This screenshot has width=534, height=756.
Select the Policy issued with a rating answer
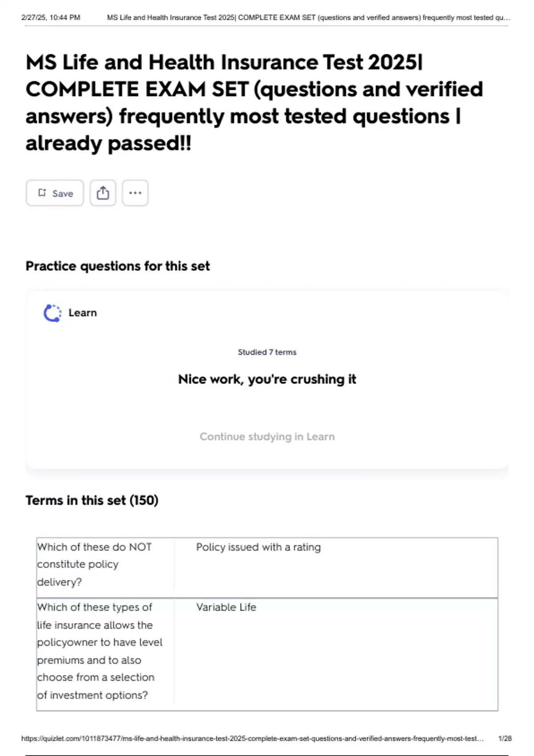(258, 547)
